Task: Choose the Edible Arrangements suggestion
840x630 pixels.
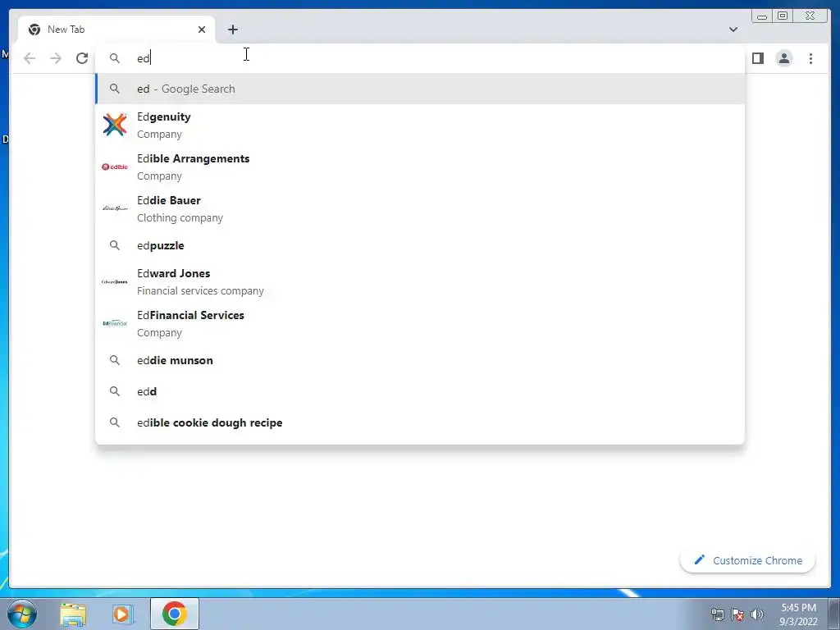Action: 420,167
